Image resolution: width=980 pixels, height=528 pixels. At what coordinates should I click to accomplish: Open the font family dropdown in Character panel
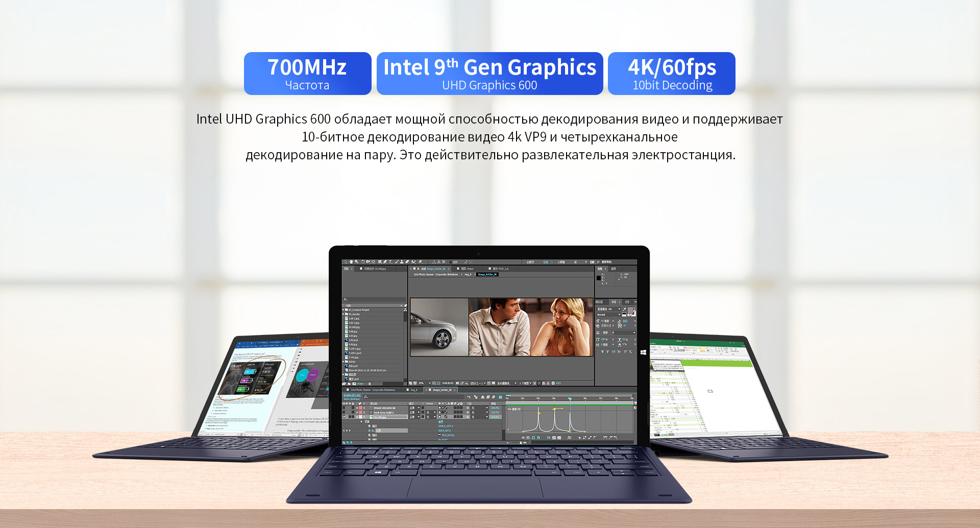[x=608, y=309]
